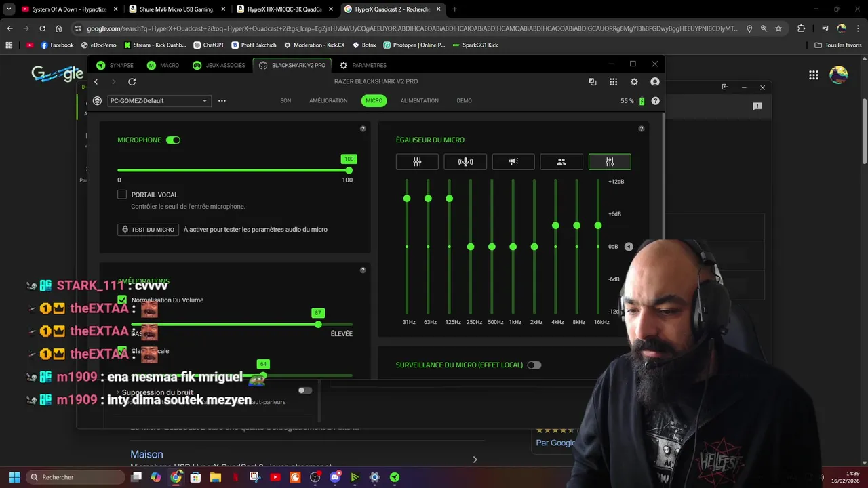
Task: Open the Tous les favoris folder
Action: 838,45
